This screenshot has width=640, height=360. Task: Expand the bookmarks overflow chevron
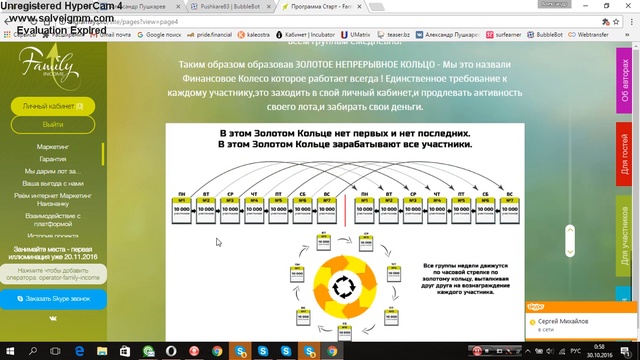coord(627,35)
